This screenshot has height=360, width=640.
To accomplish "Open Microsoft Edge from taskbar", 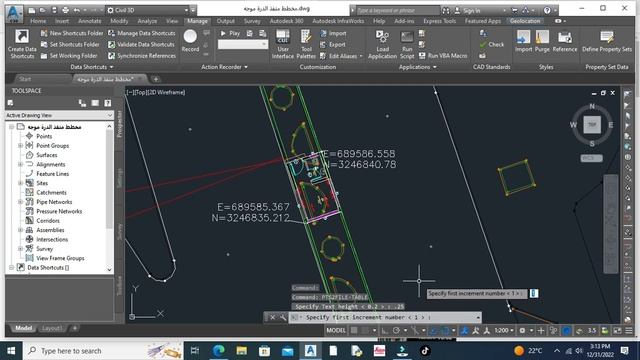I will [x=218, y=351].
